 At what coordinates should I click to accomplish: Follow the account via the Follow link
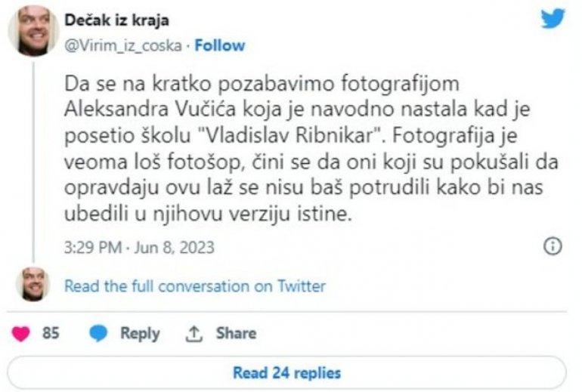pos(218,45)
